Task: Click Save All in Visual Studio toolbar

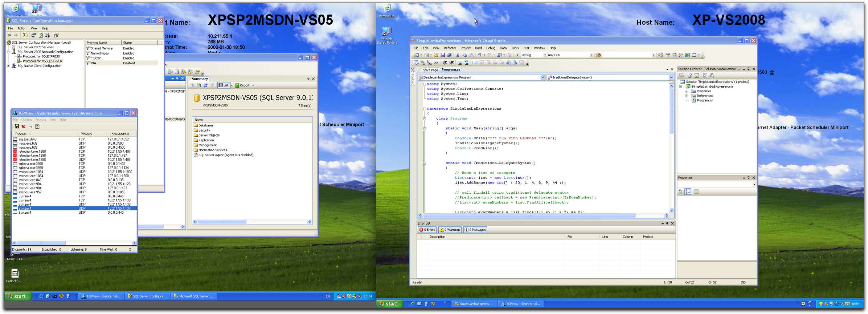Action: (449, 55)
